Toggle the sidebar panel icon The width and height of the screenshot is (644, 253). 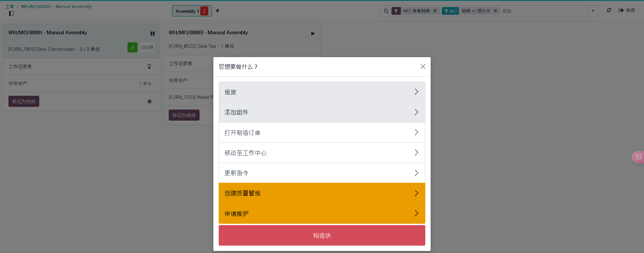[11, 13]
